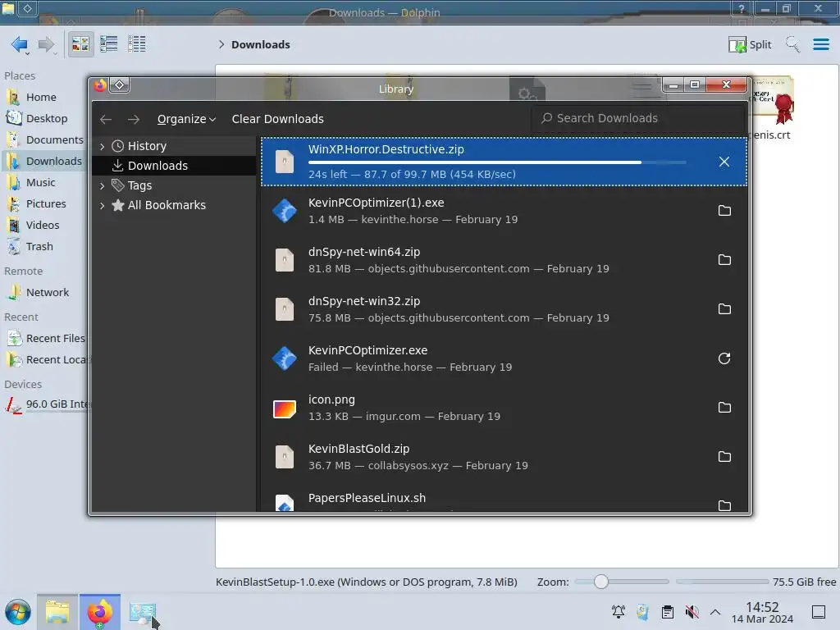Viewport: 840px width, 630px height.
Task: Click the WinXP.Horror.Destructive.zip download progress bar
Action: (497, 162)
